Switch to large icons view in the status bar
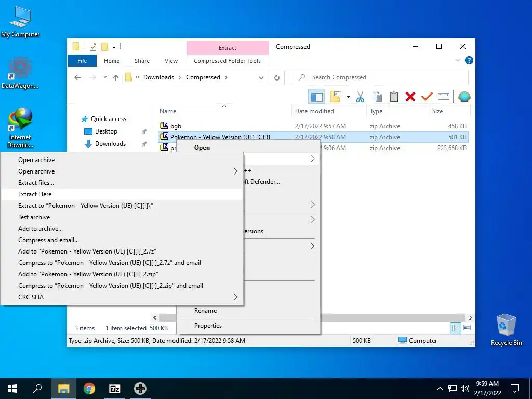This screenshot has height=399, width=532. (x=467, y=328)
